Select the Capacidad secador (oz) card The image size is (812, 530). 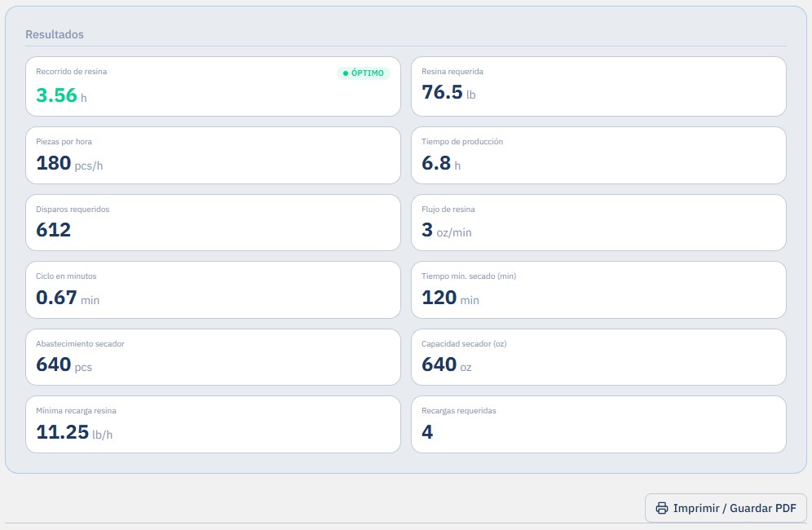598,357
